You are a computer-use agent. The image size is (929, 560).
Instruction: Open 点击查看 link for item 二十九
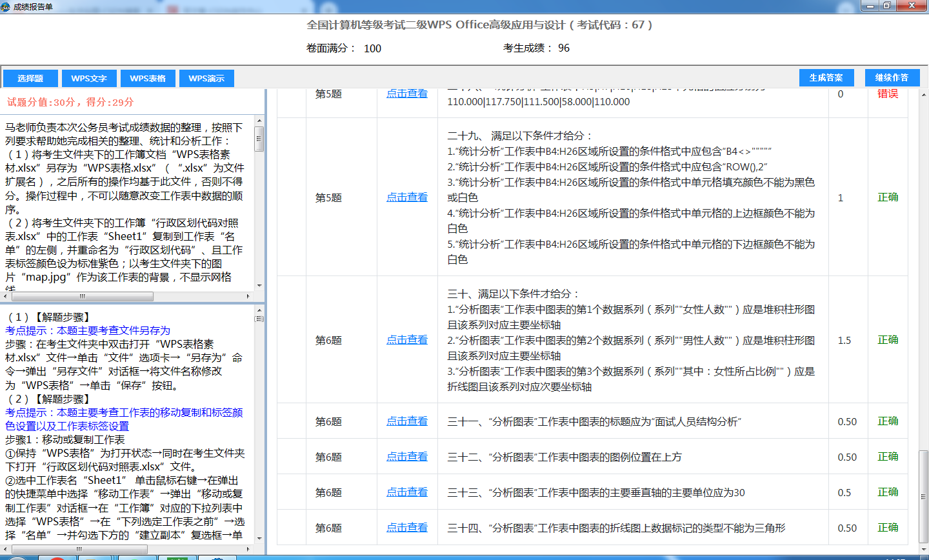click(407, 197)
